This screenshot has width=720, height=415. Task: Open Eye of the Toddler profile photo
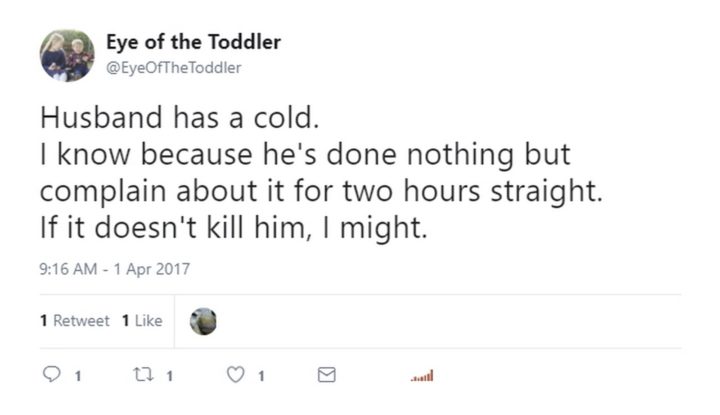click(x=67, y=55)
